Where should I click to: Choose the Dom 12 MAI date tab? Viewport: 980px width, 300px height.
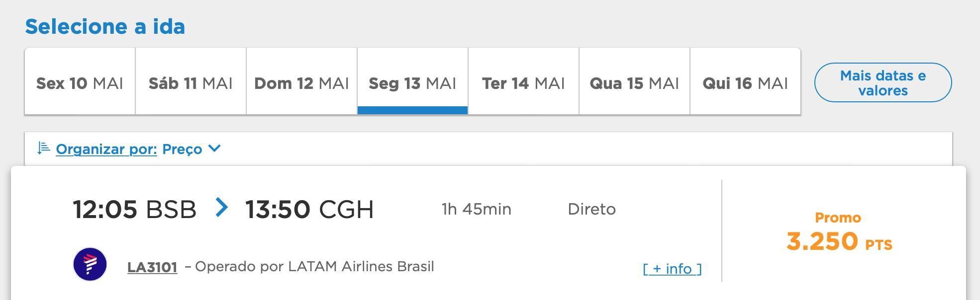click(301, 81)
